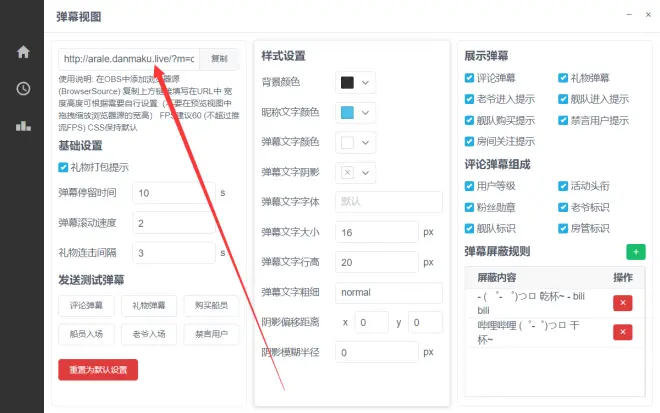The image size is (660, 413).
Task: Click the 展示弹幕 section heading
Action: click(486, 56)
